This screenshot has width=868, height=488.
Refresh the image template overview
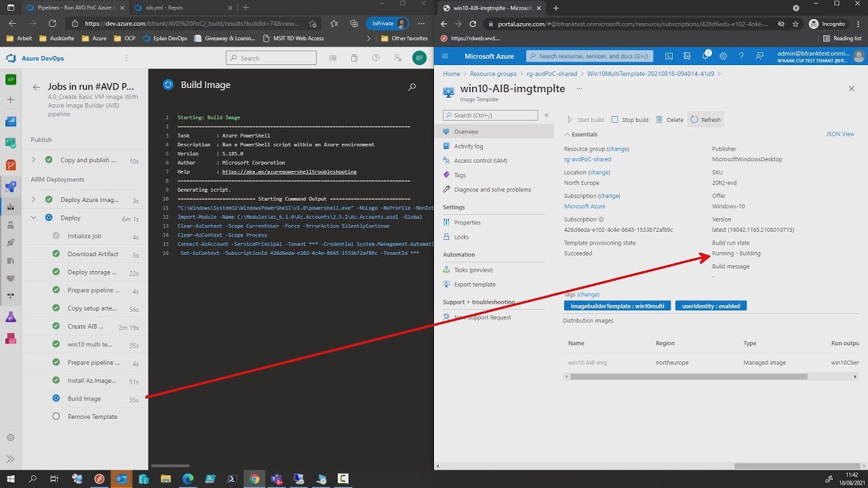pyautogui.click(x=705, y=120)
